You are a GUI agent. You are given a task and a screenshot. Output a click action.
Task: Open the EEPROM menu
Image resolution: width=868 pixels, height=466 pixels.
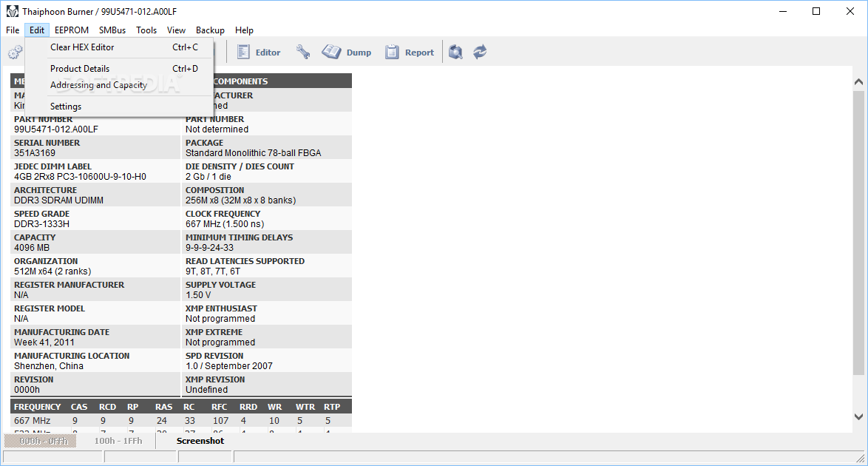[x=72, y=30]
